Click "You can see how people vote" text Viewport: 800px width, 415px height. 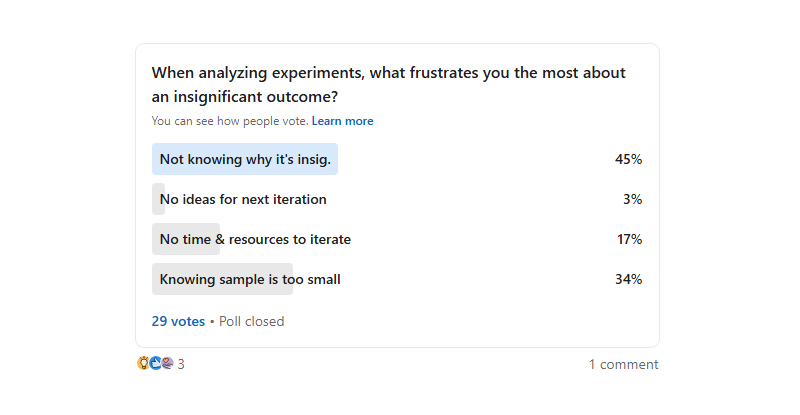click(230, 121)
